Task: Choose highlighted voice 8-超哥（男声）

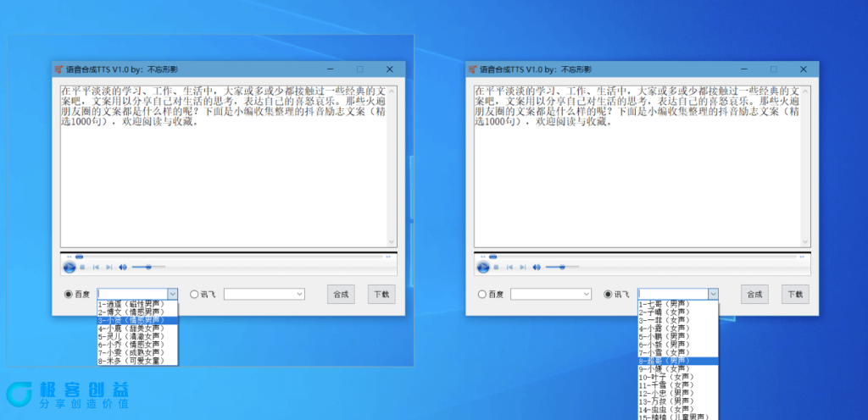Action: (678, 361)
